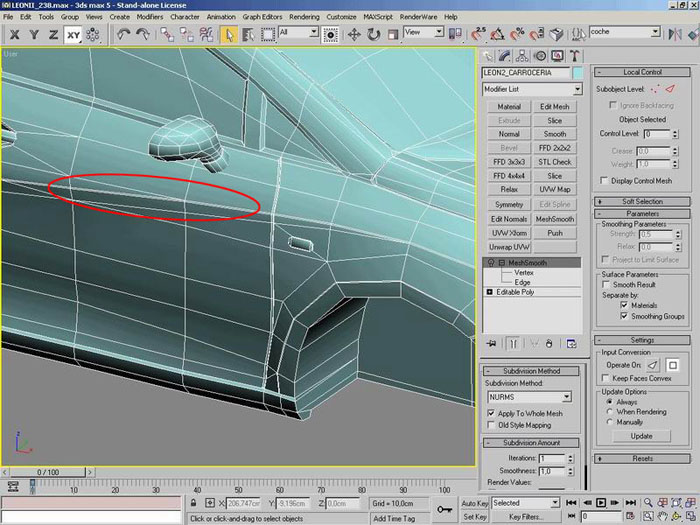Click the UVW Map modifier button
700x525 pixels.
point(555,189)
